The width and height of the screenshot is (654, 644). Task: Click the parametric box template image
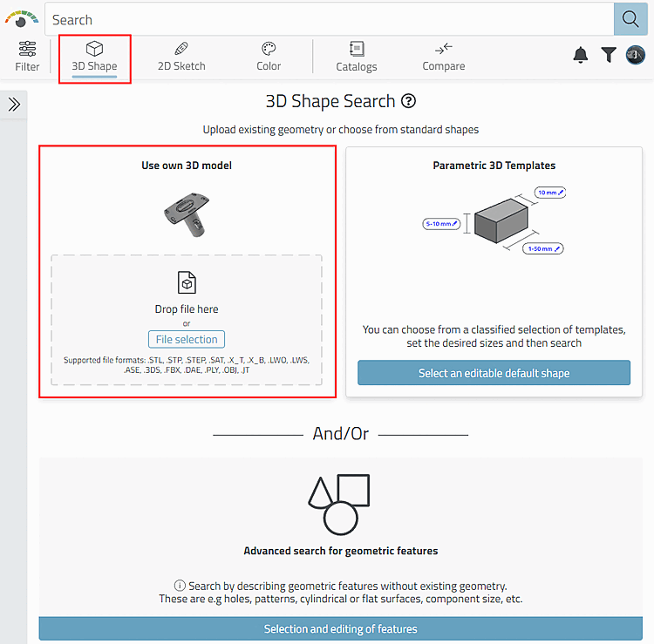coord(501,220)
